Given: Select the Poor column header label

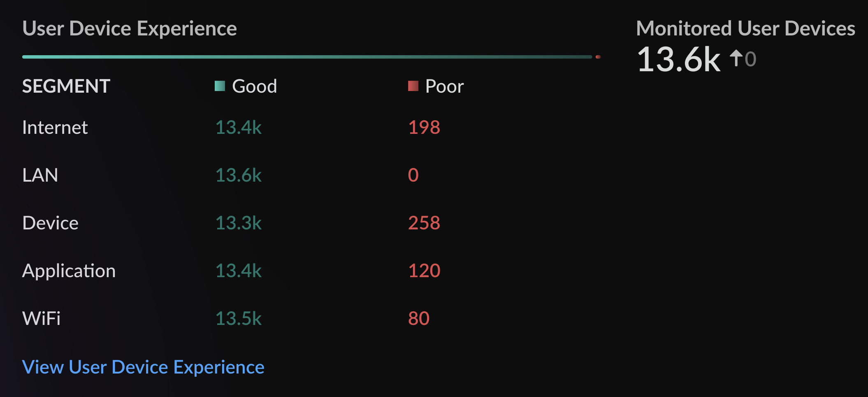Looking at the screenshot, I should 444,86.
